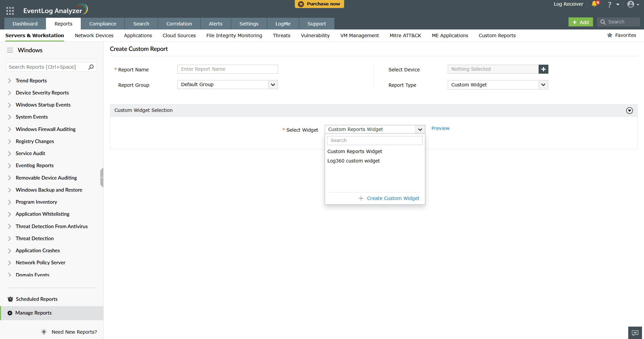Screen dimensions: 644x339
Task: Click the Scheduled Reports clock icon
Action: [x=10, y=299]
